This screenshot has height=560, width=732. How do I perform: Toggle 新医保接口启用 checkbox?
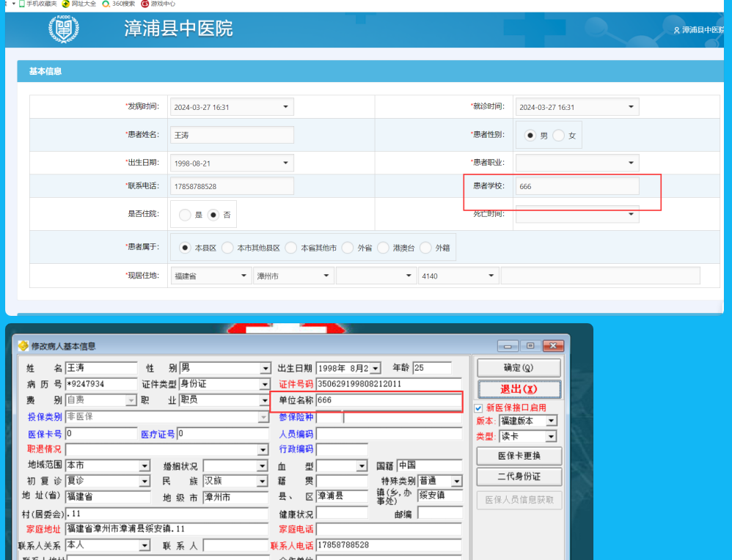point(478,408)
